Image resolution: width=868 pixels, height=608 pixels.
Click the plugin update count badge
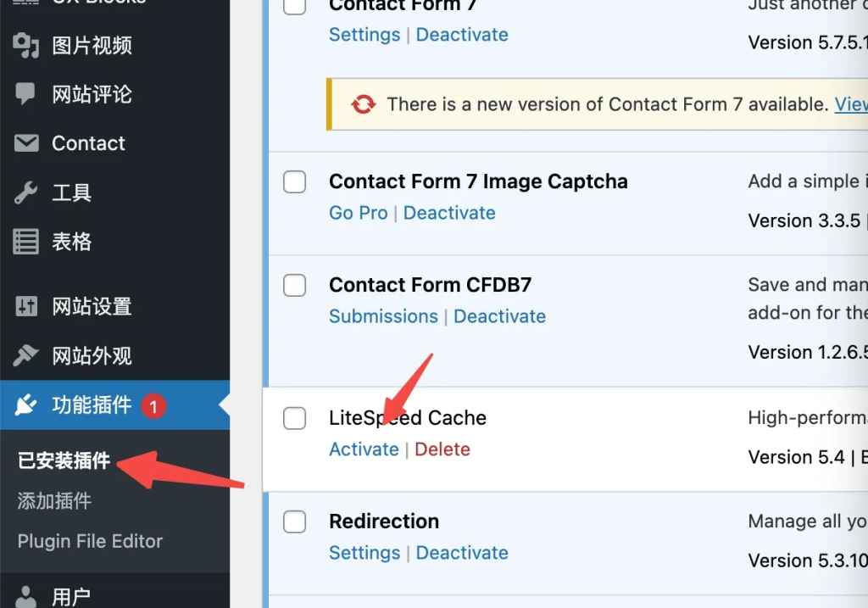(x=153, y=406)
